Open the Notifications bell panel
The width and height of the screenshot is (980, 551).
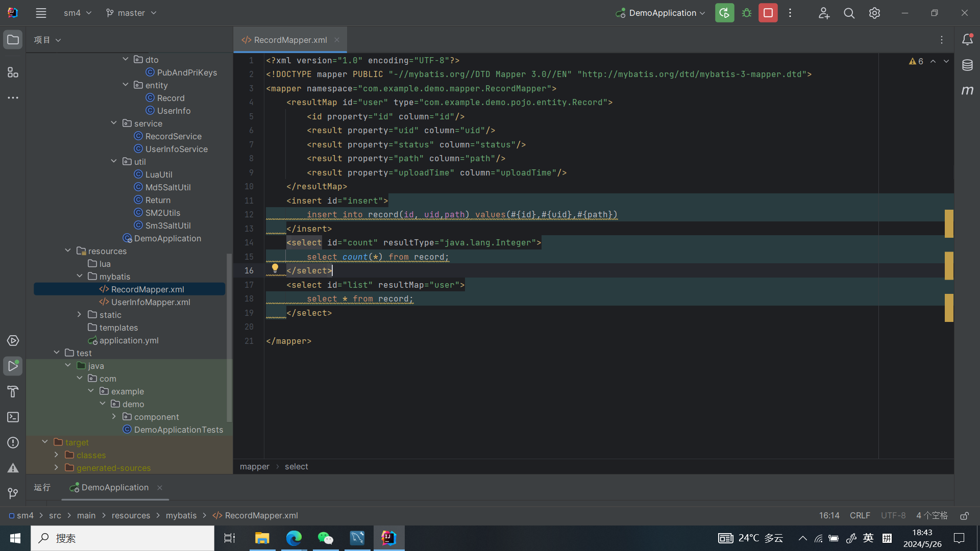pyautogui.click(x=967, y=40)
